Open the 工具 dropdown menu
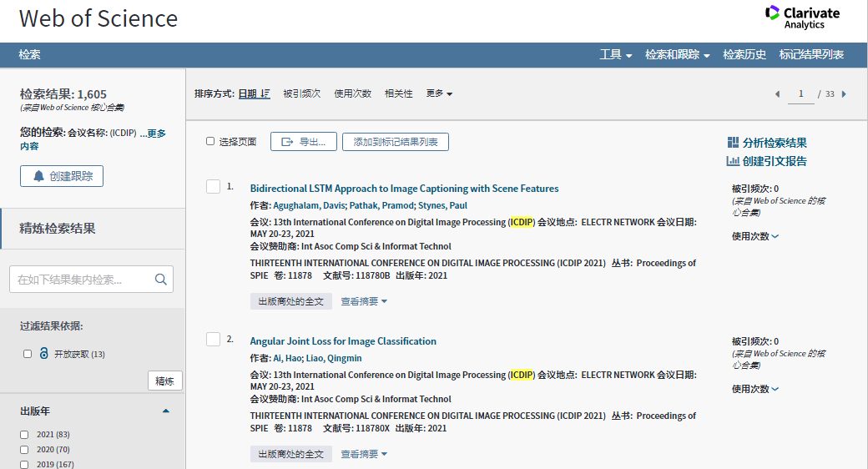Screen dimensions: 868x469 pos(616,54)
